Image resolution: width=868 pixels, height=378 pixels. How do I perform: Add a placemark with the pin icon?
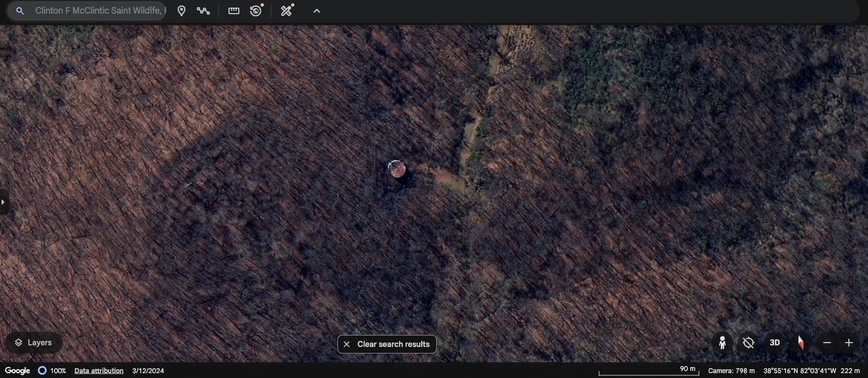[x=182, y=11]
